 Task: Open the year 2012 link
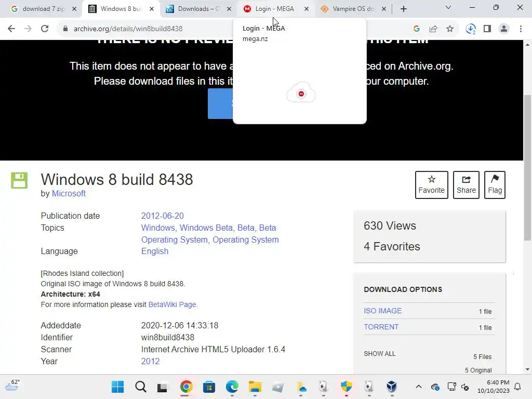pyautogui.click(x=150, y=361)
